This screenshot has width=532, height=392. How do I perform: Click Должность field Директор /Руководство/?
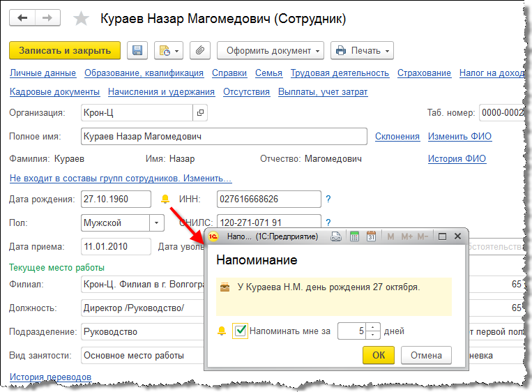point(142,308)
